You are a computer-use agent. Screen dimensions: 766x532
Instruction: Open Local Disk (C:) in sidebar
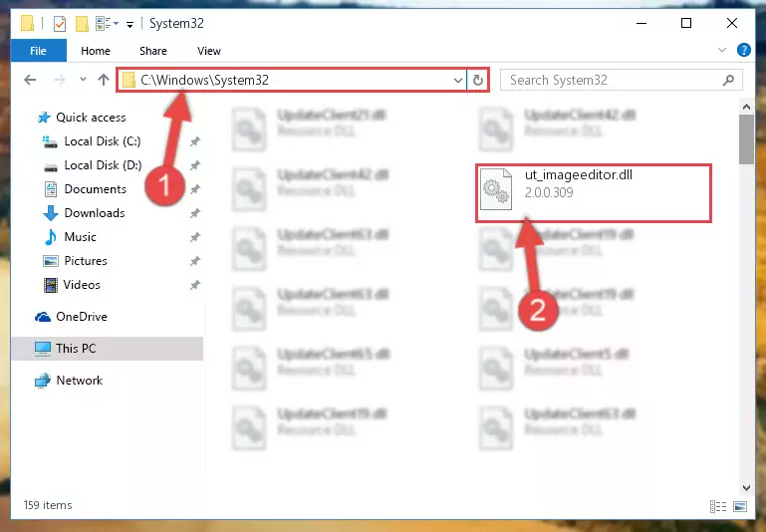103,141
